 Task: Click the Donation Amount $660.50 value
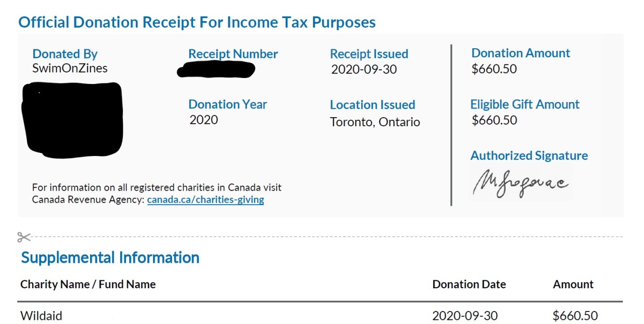pyautogui.click(x=494, y=69)
